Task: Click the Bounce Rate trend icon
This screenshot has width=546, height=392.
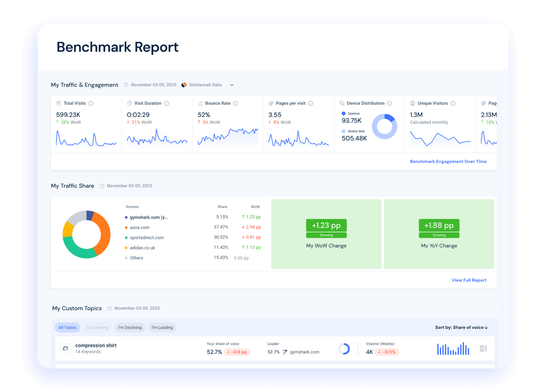Action: [x=199, y=103]
